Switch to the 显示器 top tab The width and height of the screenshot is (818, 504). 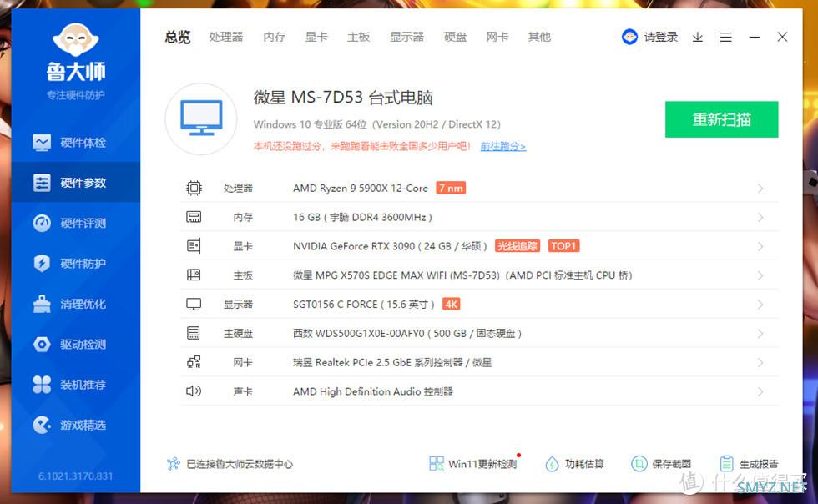pos(407,37)
